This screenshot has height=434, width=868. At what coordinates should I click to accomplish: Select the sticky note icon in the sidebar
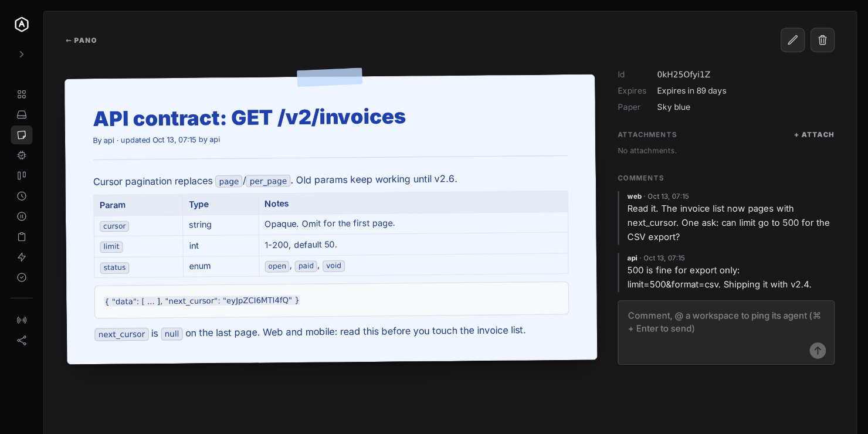(22, 135)
